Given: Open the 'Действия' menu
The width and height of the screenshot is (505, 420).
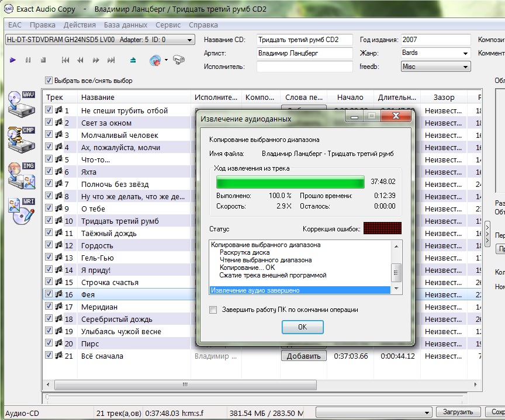Looking at the screenshot, I should point(79,25).
